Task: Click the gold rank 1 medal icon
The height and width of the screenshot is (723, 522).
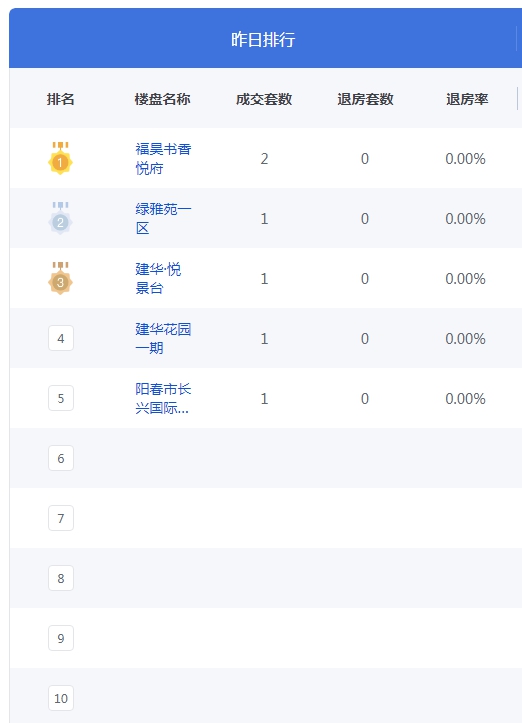Action: [x=60, y=158]
